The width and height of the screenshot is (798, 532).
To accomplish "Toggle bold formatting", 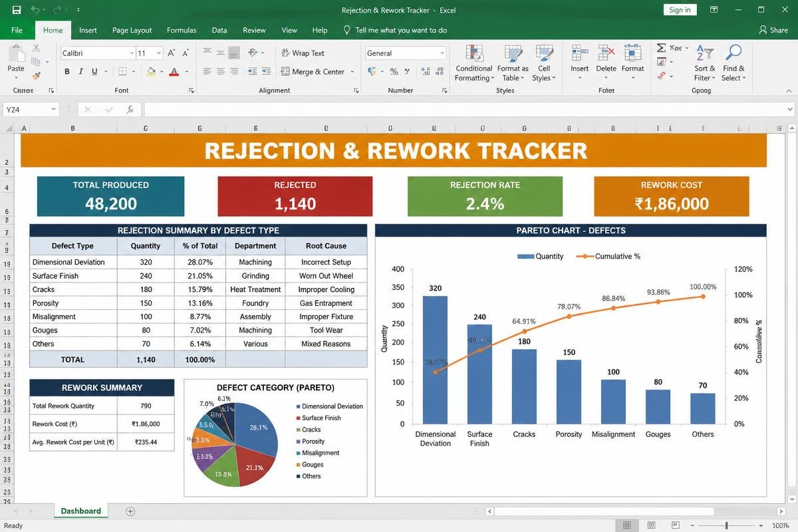I will pyautogui.click(x=67, y=72).
